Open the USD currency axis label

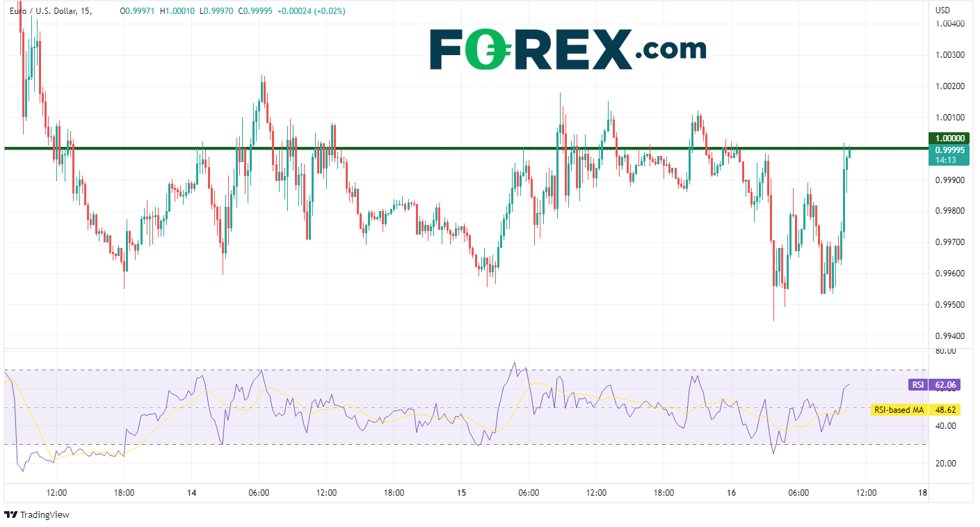pos(943,10)
